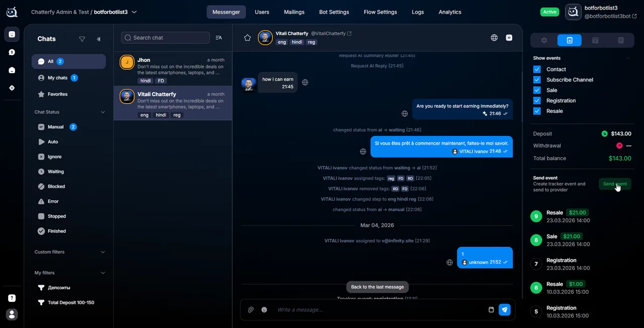Viewport: 644px width, 328px height.
Task: Uncheck the Contact events checkbox
Action: (537, 70)
